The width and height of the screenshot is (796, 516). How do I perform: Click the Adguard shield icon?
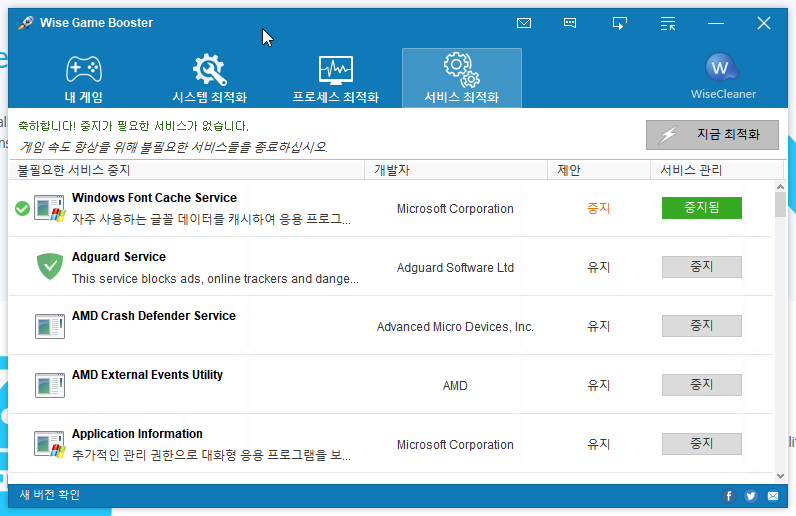pyautogui.click(x=50, y=267)
